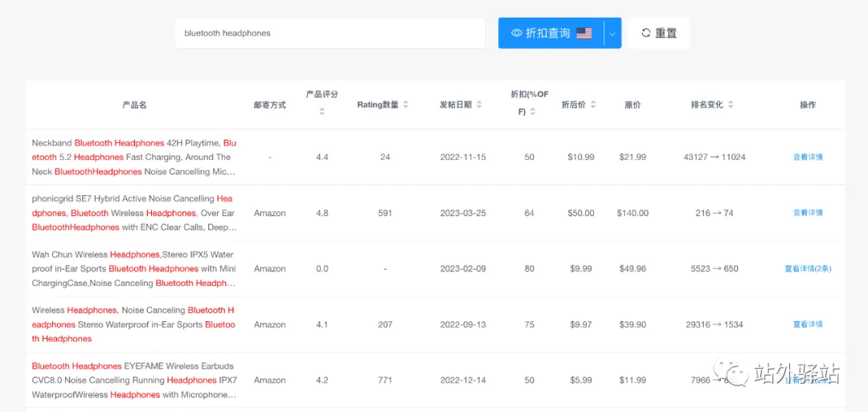Click the date 2022-11-15
Image resolution: width=868 pixels, height=412 pixels.
(x=463, y=157)
